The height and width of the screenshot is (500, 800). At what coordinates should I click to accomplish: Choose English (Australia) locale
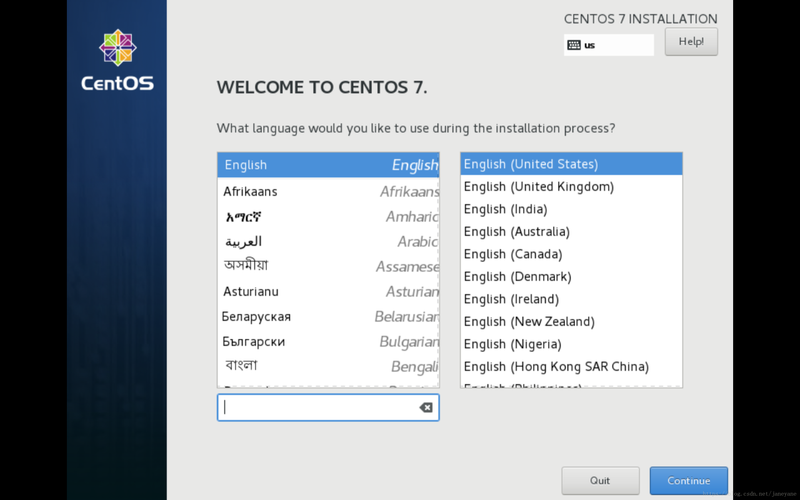571,231
